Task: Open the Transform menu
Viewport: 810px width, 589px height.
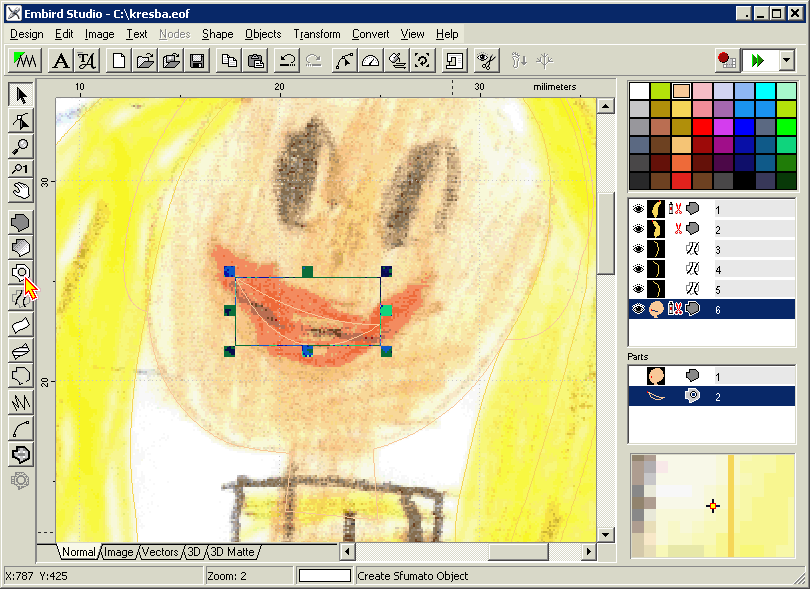Action: click(317, 34)
